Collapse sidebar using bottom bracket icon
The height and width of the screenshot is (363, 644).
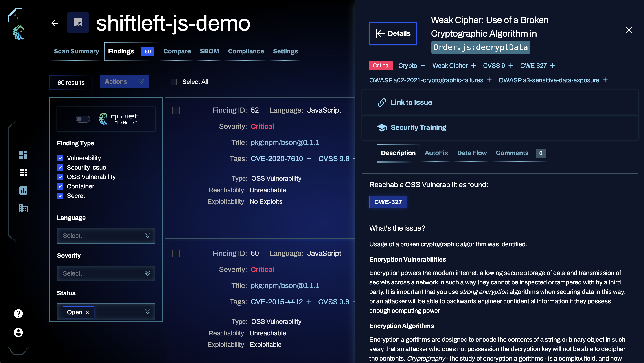(x=18, y=351)
